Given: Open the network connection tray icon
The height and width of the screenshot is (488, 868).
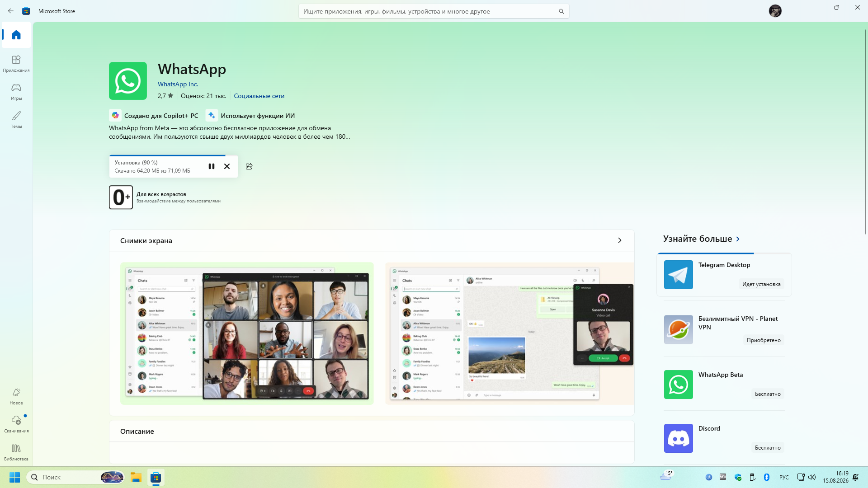Looking at the screenshot, I should tap(801, 477).
